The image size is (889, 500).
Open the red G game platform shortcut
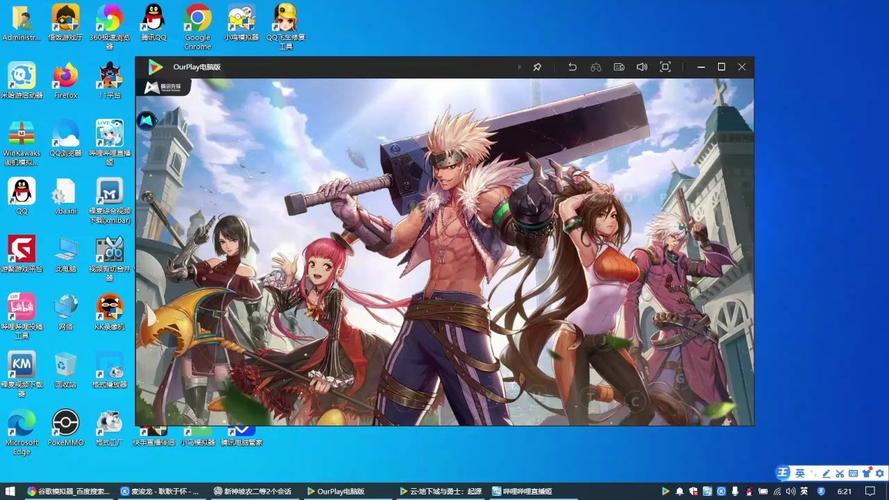[x=22, y=254]
